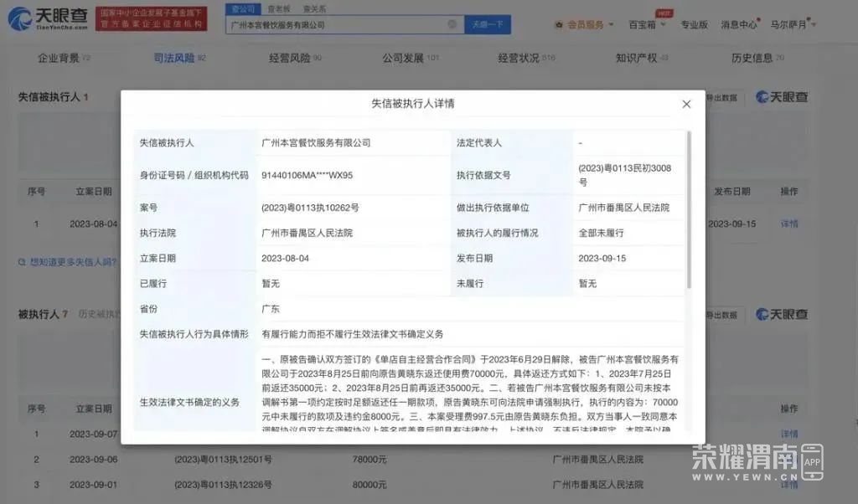Image resolution: width=858 pixels, height=504 pixels.
Task: Click company name 广州本宫餐饮服务有限公司 in dialog
Action: (x=316, y=142)
